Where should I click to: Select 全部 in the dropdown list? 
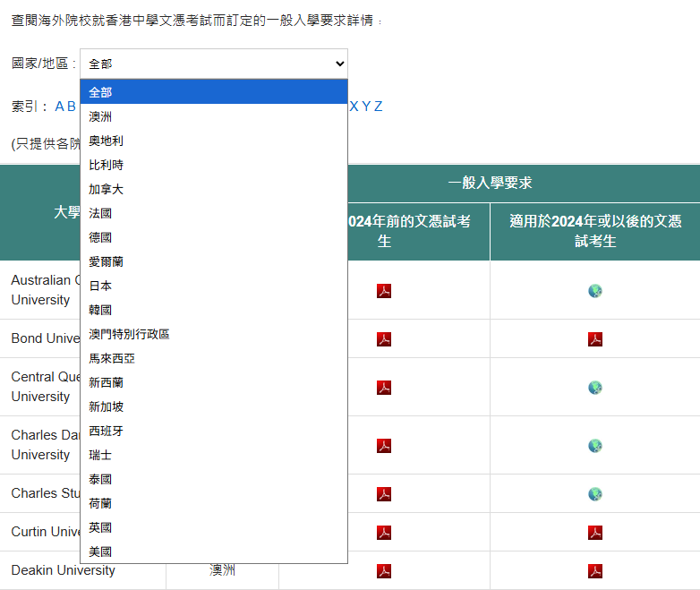(x=214, y=92)
